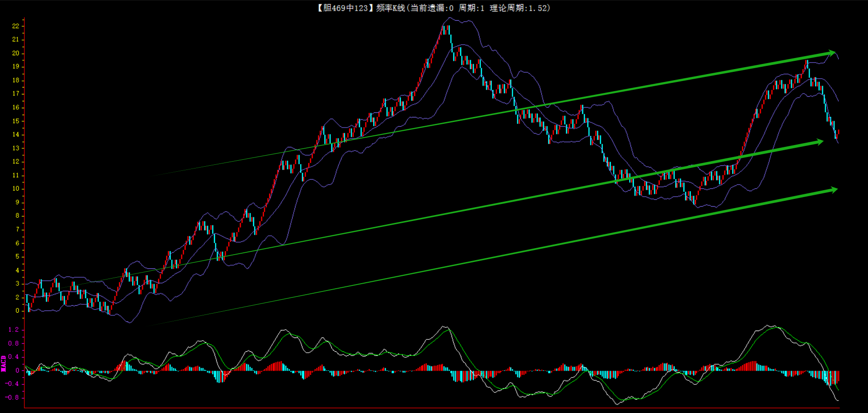868x413 pixels.
Task: Click the 20 label on the price axis
Action: coord(16,53)
